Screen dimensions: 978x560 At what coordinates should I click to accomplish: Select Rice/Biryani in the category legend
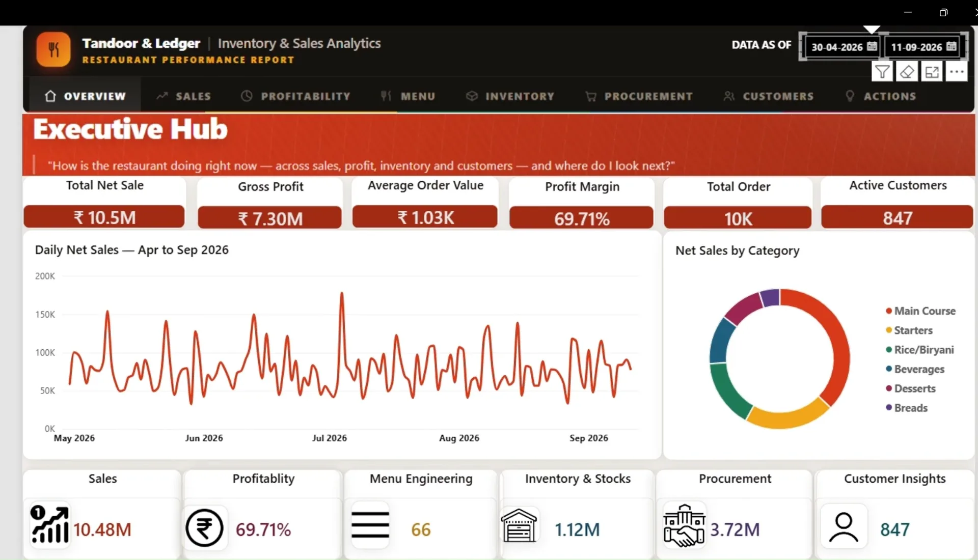pos(919,350)
